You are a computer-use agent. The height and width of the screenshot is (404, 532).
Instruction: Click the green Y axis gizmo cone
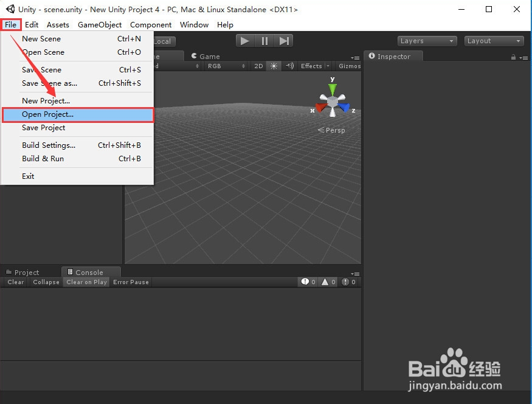[x=333, y=89]
